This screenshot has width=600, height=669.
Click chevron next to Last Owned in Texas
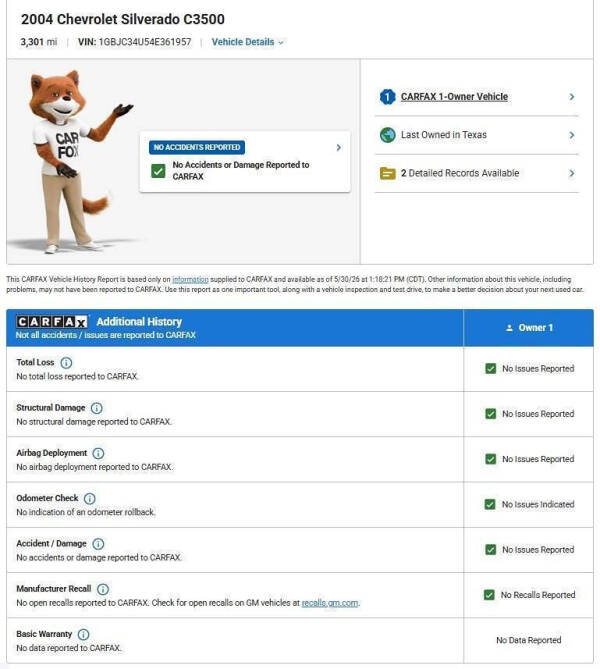click(x=572, y=135)
